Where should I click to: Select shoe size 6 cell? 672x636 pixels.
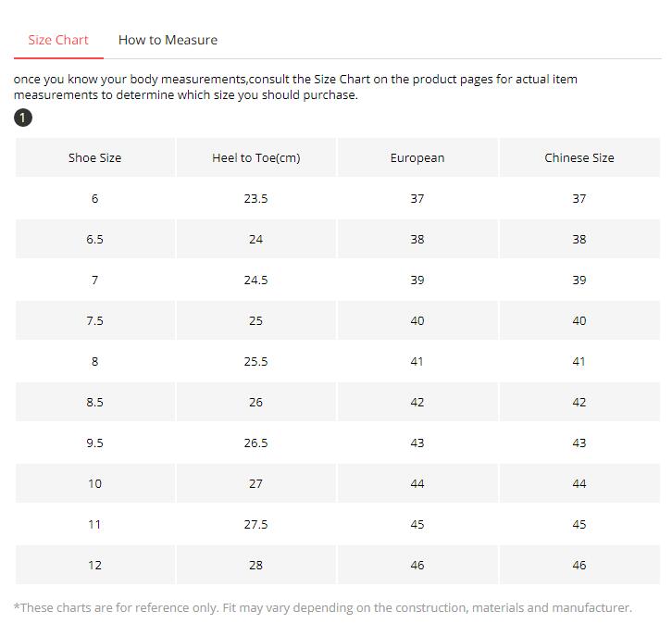94,198
